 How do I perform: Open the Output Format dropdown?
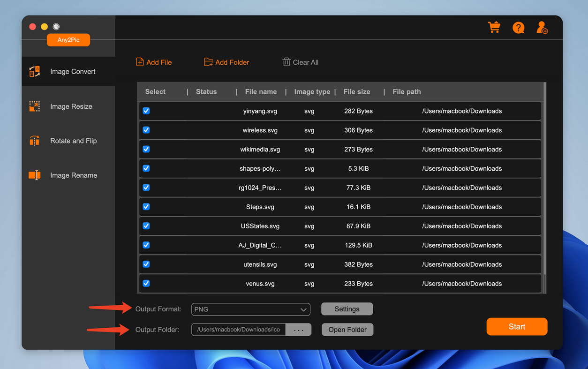click(250, 309)
